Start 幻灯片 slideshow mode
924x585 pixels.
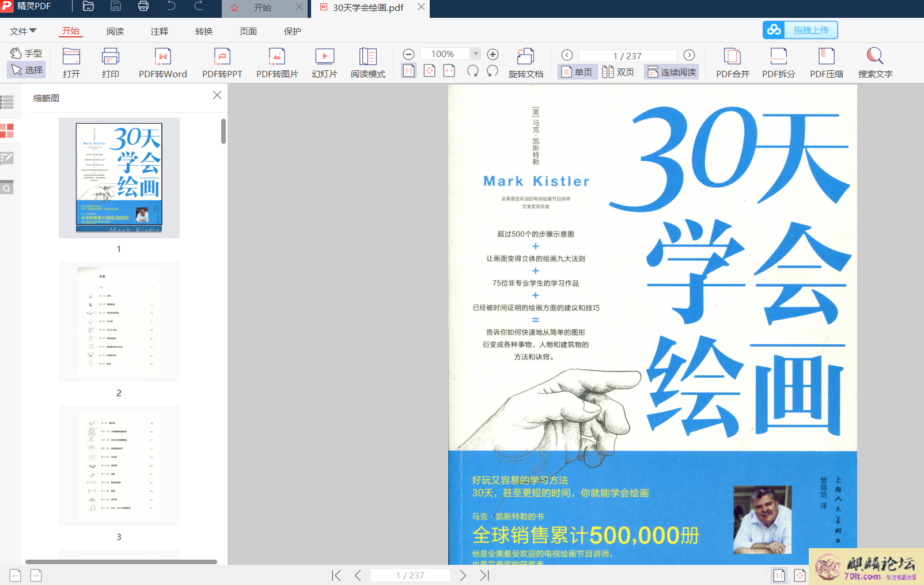[x=324, y=63]
